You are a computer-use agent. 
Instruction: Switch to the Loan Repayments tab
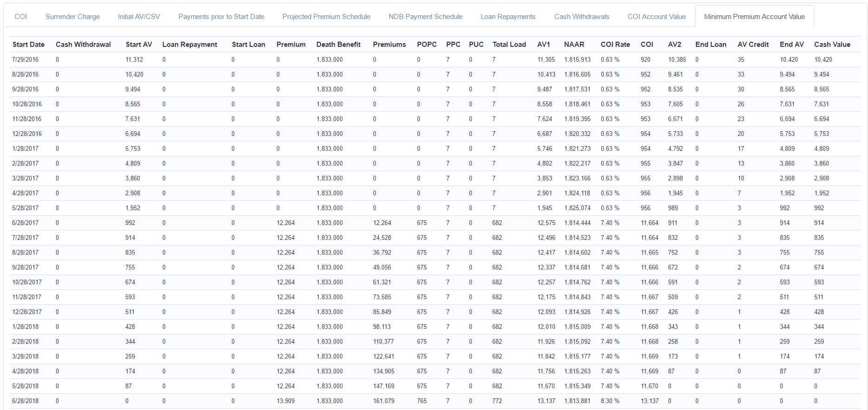point(508,17)
